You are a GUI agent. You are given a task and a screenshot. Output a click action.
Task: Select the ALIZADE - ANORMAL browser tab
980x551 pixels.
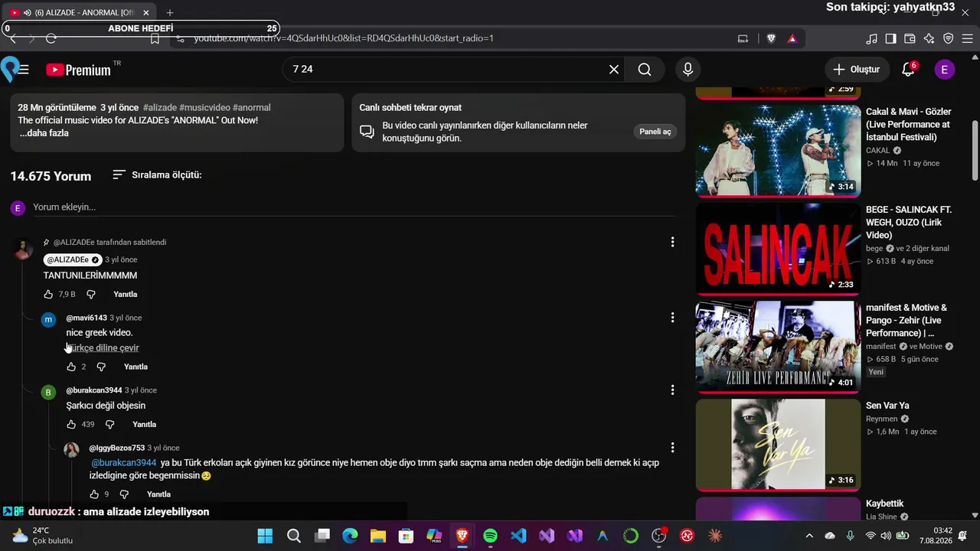pyautogui.click(x=80, y=13)
